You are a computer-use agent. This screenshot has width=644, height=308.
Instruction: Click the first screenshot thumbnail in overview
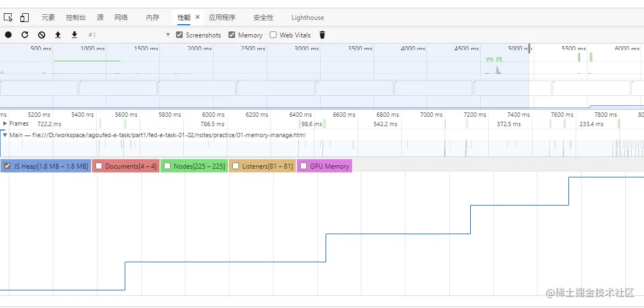pyautogui.click(x=39, y=88)
